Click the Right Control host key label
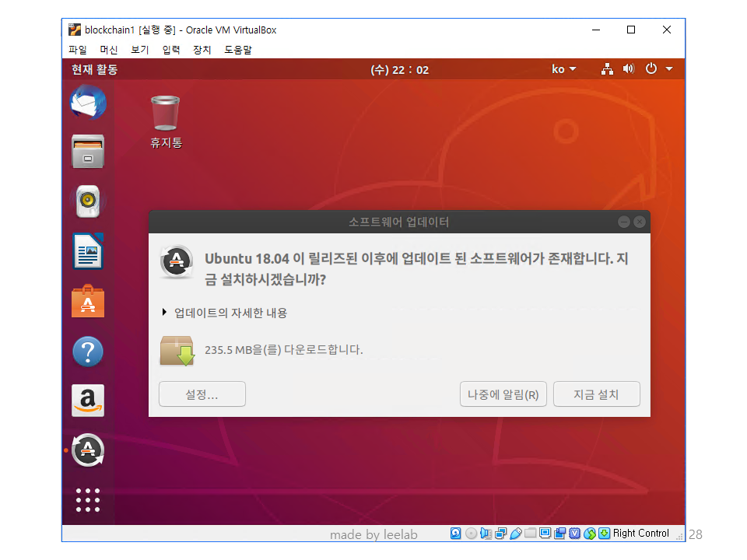 (x=640, y=534)
